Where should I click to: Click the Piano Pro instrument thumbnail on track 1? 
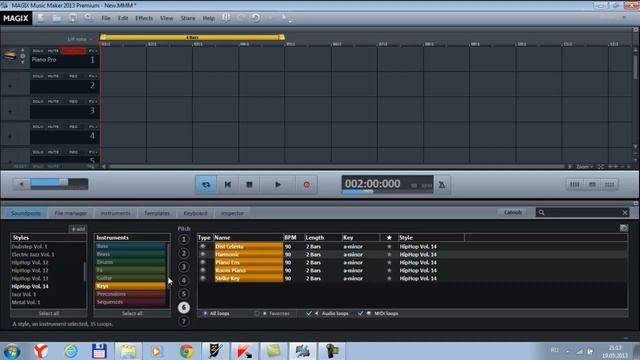10,55
